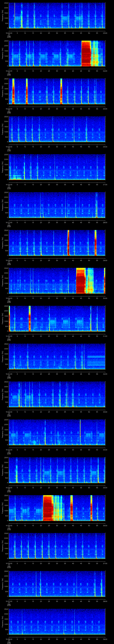Open the spectrogram plot starting at 16:37:00
Viewport: 114px width, 644px height.
pos(57,584)
